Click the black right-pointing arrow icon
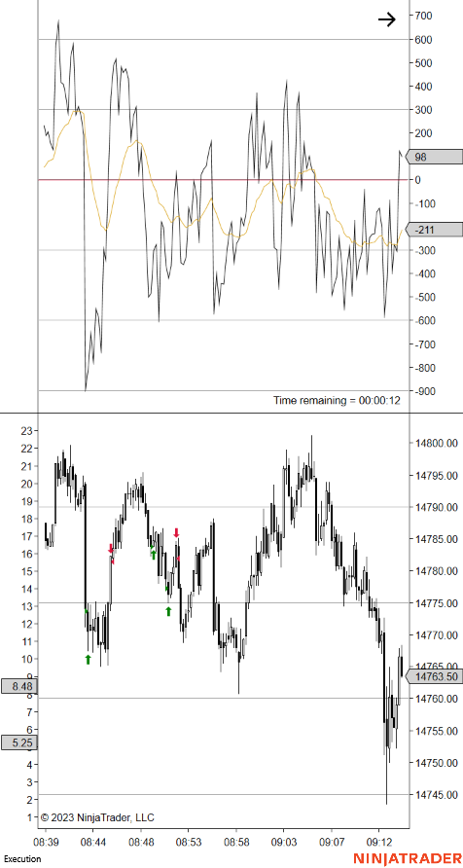Viewport: 463px width, 868px height. [x=387, y=19]
